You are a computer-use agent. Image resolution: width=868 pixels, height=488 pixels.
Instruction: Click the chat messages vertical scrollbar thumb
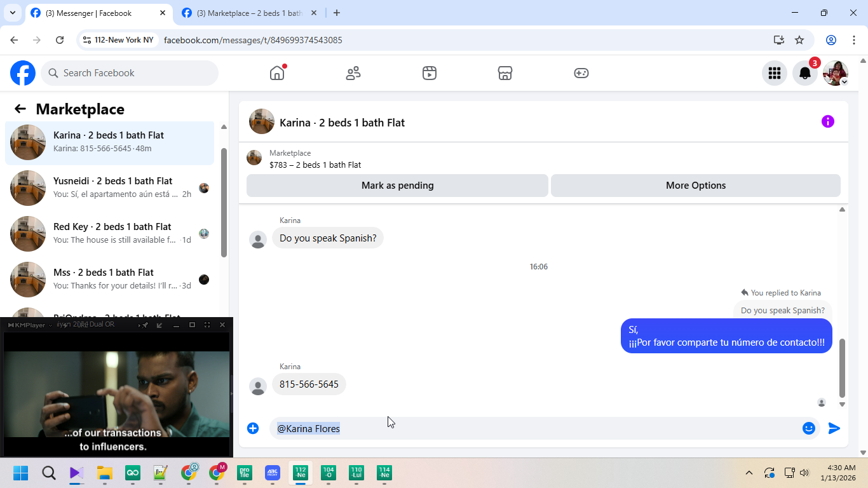pos(843,368)
